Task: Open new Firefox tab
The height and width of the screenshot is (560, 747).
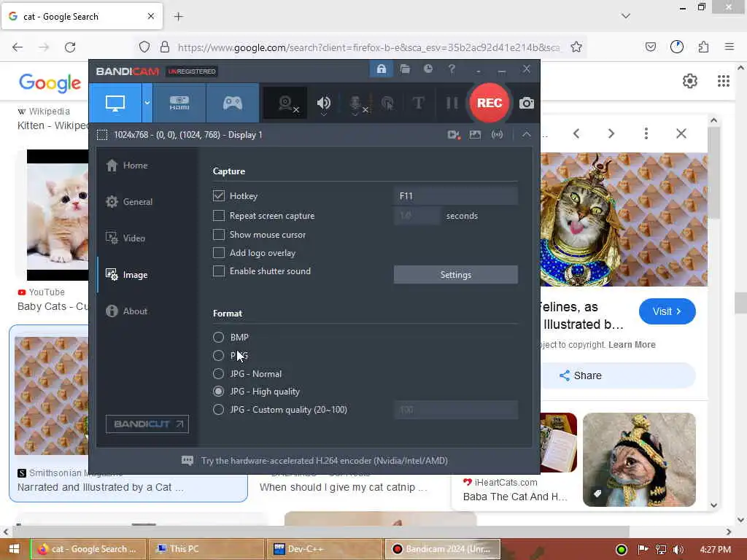Action: click(178, 17)
